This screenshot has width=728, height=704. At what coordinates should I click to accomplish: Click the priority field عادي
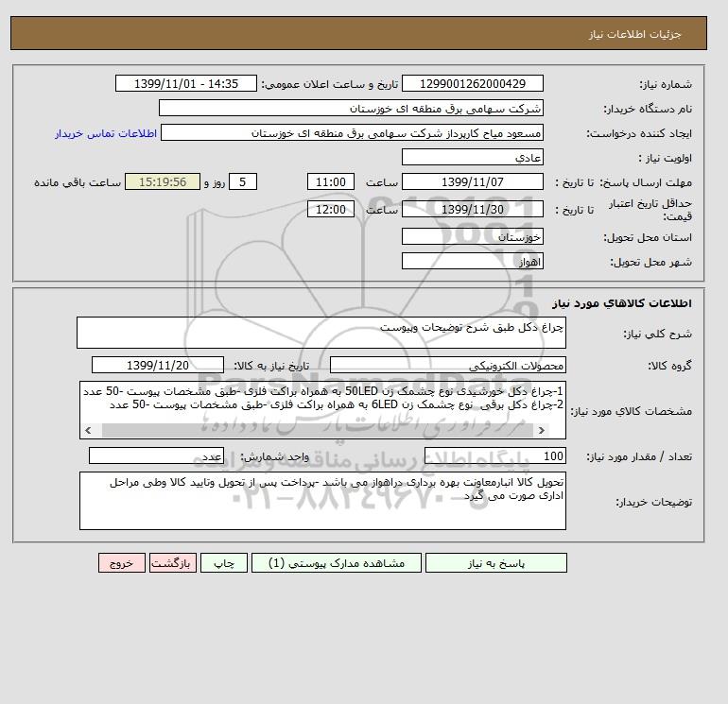(472, 157)
